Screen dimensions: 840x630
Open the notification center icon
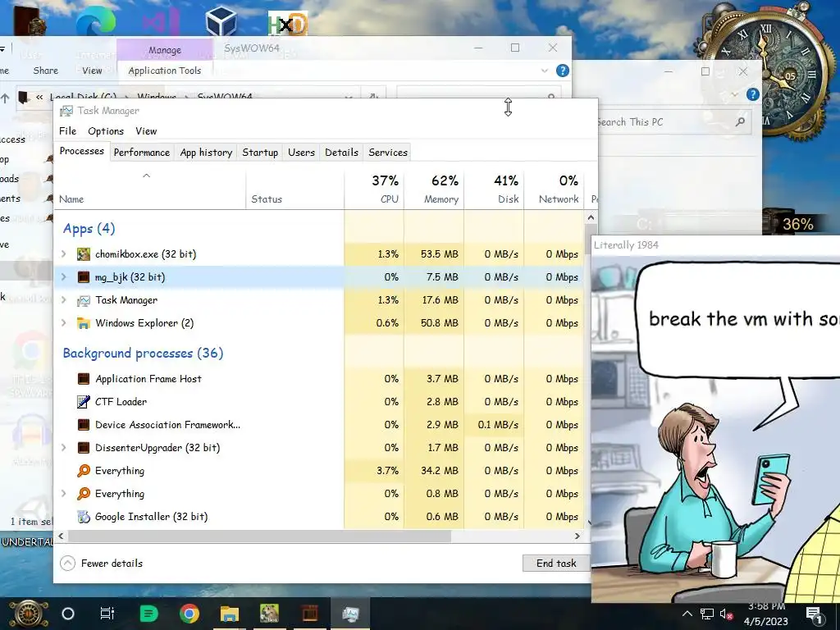tap(814, 614)
